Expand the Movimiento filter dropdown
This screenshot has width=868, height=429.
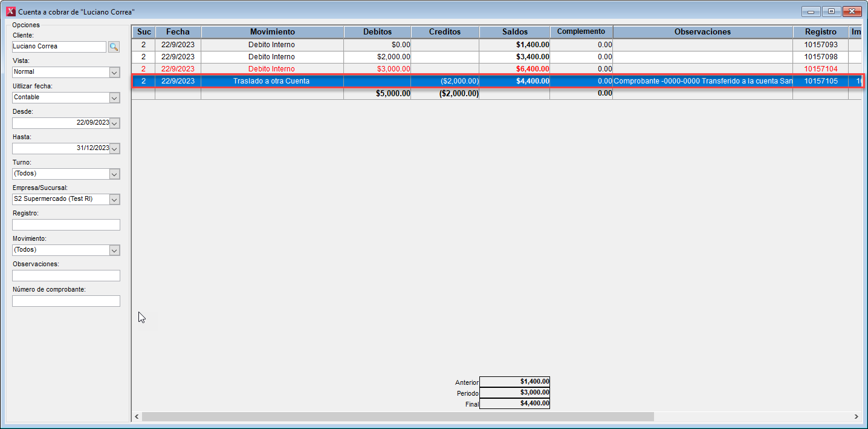pos(114,250)
